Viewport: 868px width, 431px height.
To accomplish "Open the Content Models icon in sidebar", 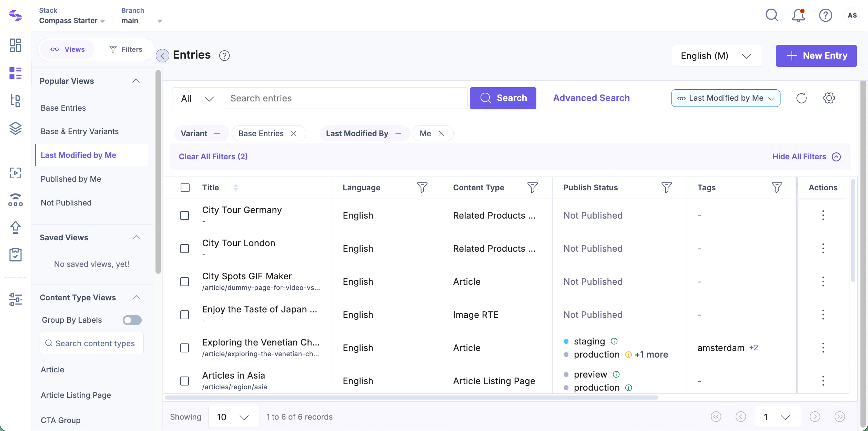I will coord(16,100).
